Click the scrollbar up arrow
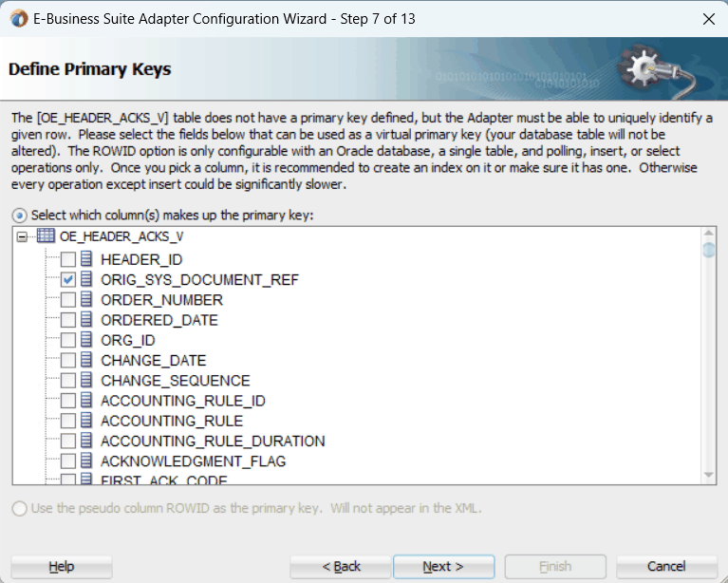Screen dimensions: 728x583 pos(708,233)
